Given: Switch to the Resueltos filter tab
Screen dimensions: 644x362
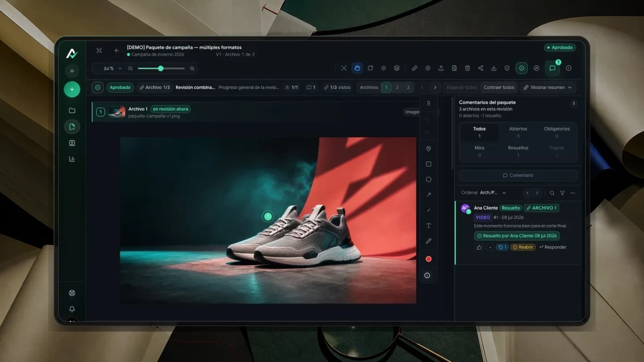Looking at the screenshot, I should [x=518, y=152].
